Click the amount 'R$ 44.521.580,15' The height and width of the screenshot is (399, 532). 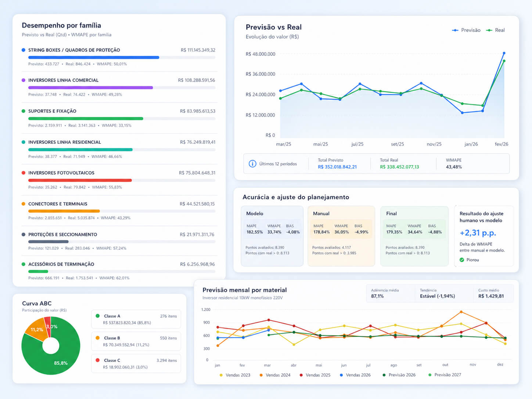click(197, 204)
